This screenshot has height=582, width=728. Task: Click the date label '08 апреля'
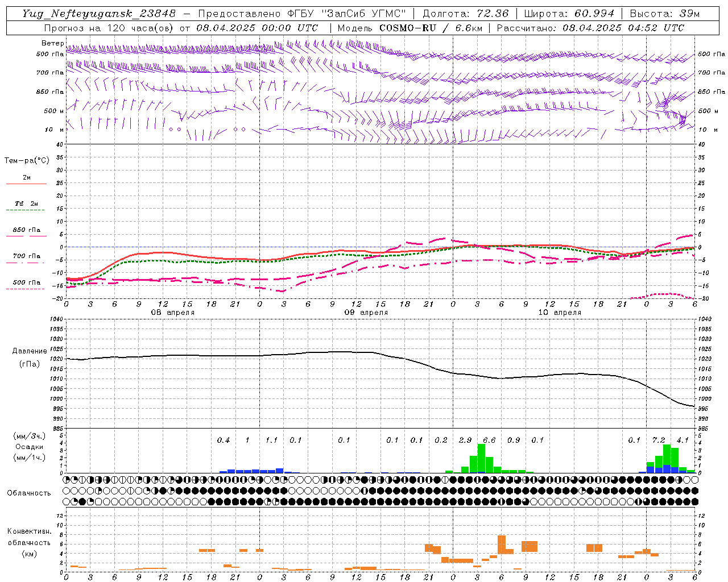click(x=173, y=313)
